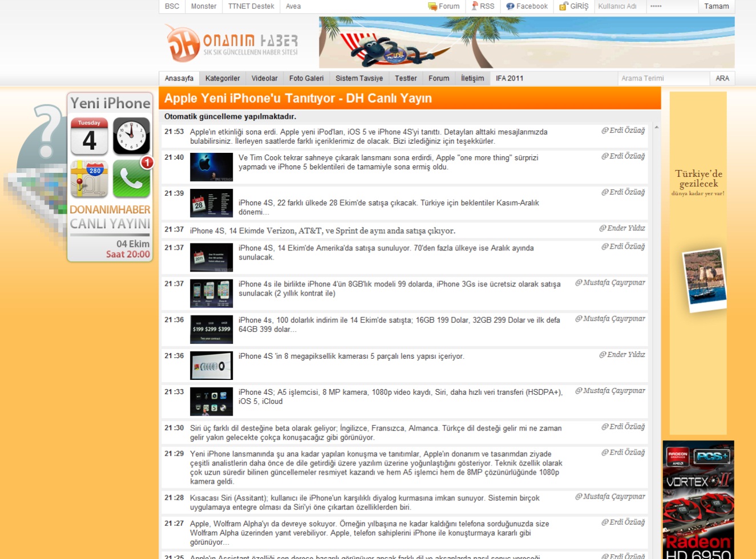Open the iPhone 4 8GB model thumbnail
This screenshot has width=756, height=559.
point(211,293)
